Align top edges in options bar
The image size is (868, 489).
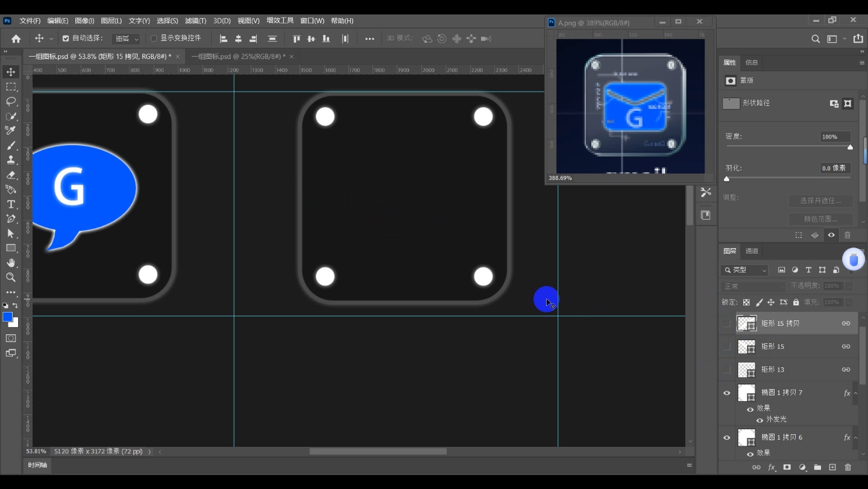tap(297, 39)
